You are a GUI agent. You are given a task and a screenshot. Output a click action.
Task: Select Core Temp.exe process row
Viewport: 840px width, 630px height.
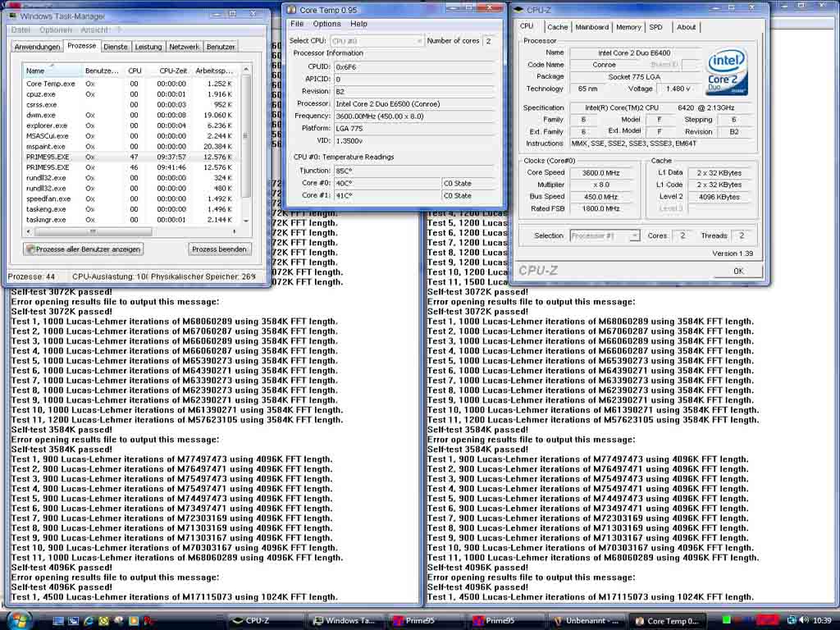(130, 84)
